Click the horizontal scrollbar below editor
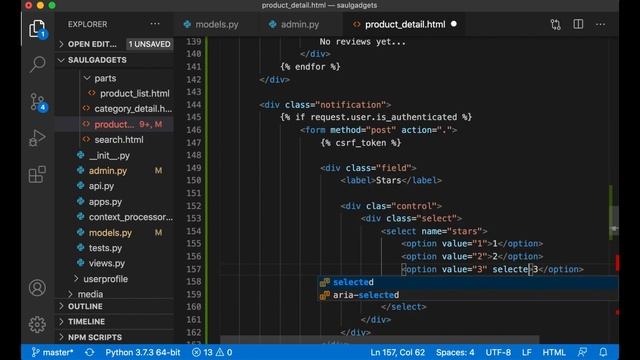The width and height of the screenshot is (640, 360). (380, 340)
